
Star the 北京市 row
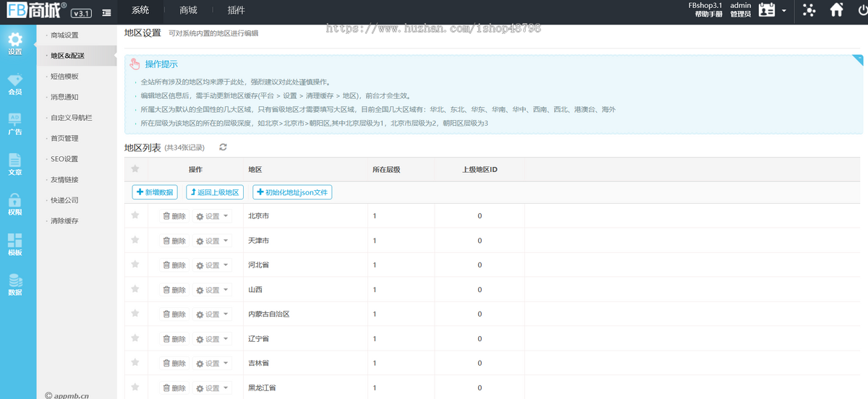[135, 215]
